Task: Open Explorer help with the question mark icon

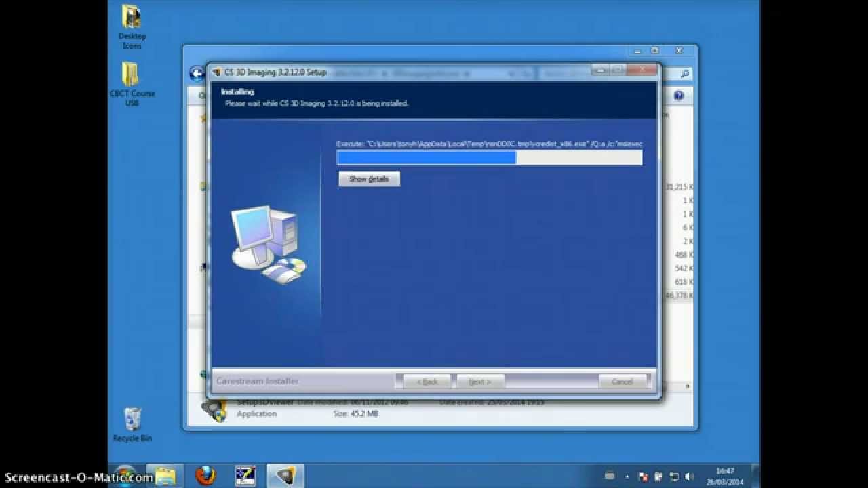Action: point(679,96)
